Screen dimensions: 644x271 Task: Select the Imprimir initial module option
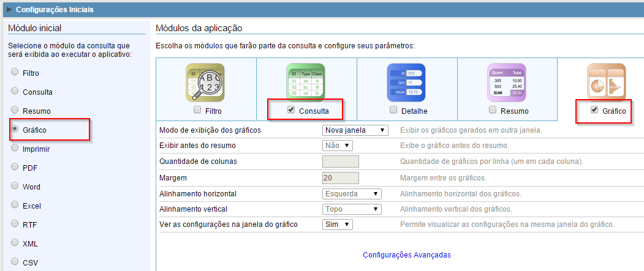[x=15, y=148]
